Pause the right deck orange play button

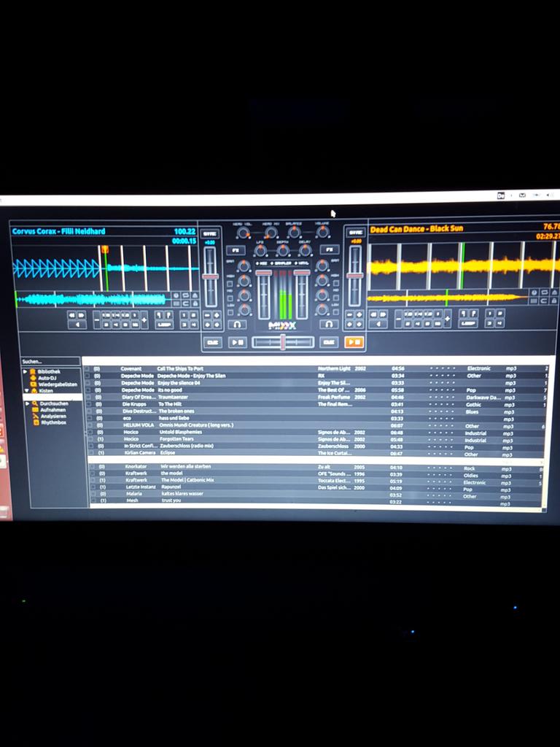click(x=354, y=341)
